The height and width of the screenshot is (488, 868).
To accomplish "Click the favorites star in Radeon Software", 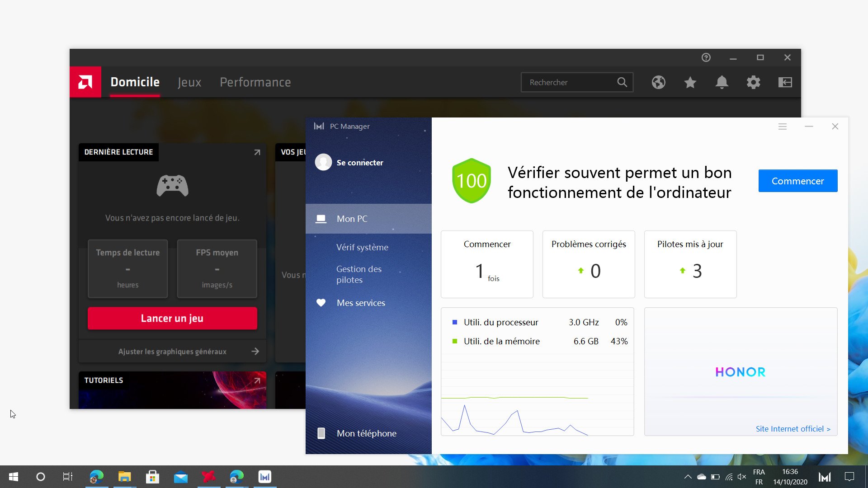I will 690,82.
